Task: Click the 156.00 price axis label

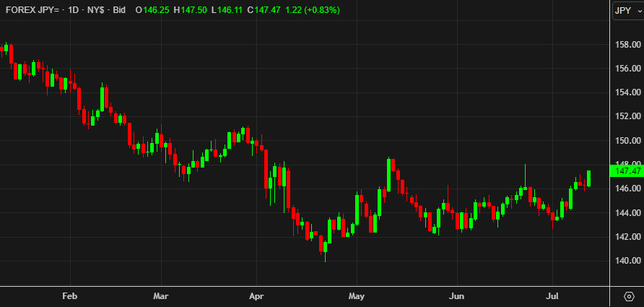Action: click(628, 68)
